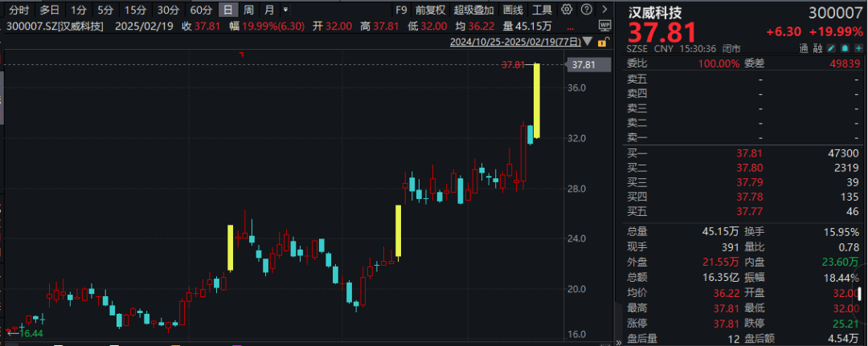
Task: Expand the date range dropdown triangle
Action: (588, 42)
